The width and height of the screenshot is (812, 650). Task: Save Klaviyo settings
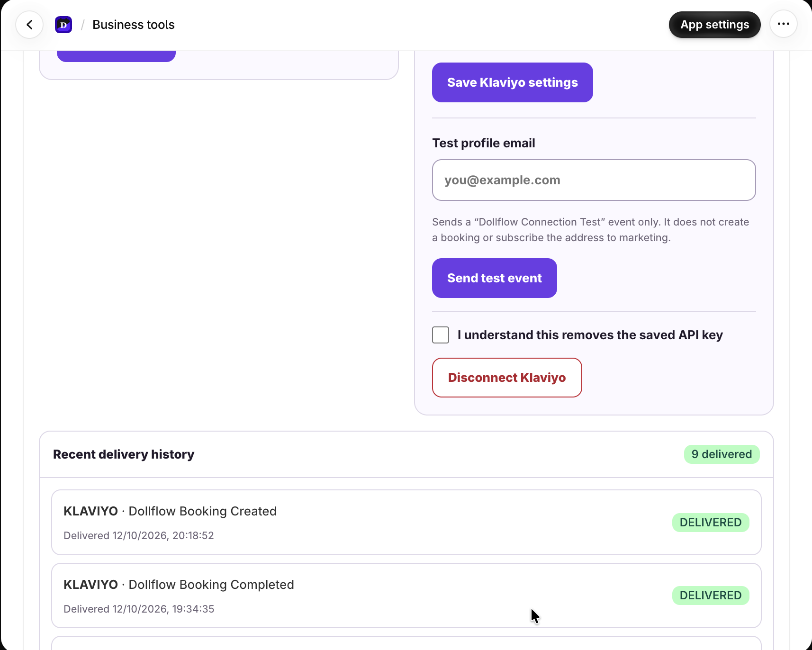512,82
